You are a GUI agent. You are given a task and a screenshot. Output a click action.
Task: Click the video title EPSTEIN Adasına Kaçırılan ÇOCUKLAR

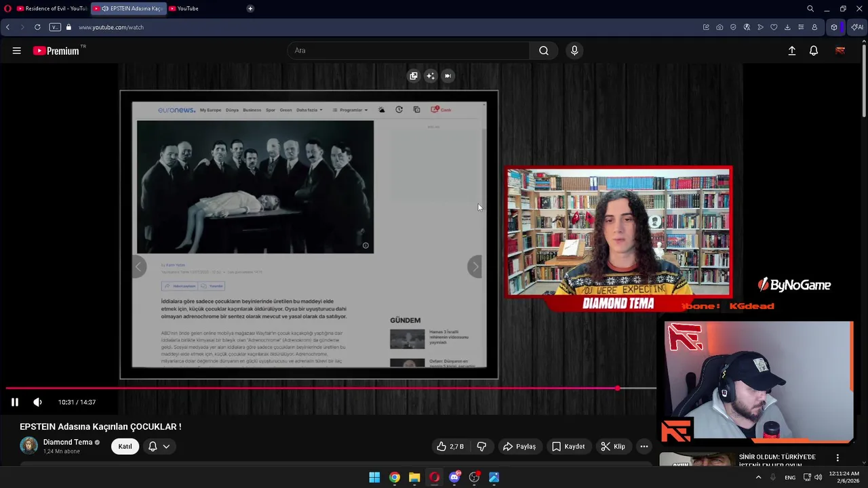click(x=100, y=427)
